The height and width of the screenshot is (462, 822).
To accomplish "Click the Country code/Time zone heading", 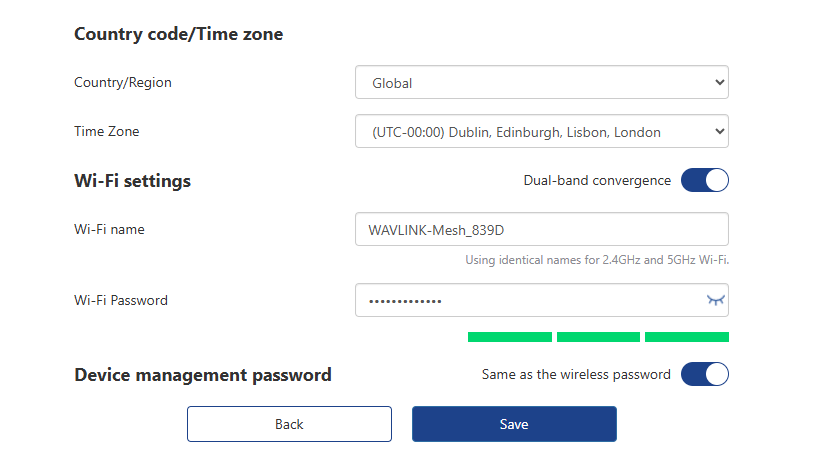I will click(178, 34).
